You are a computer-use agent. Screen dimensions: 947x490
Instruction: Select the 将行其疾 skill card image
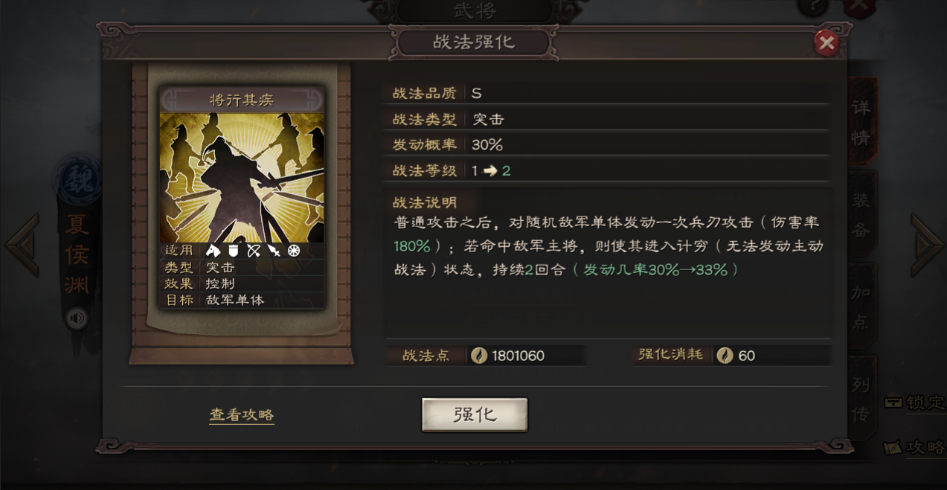click(242, 178)
